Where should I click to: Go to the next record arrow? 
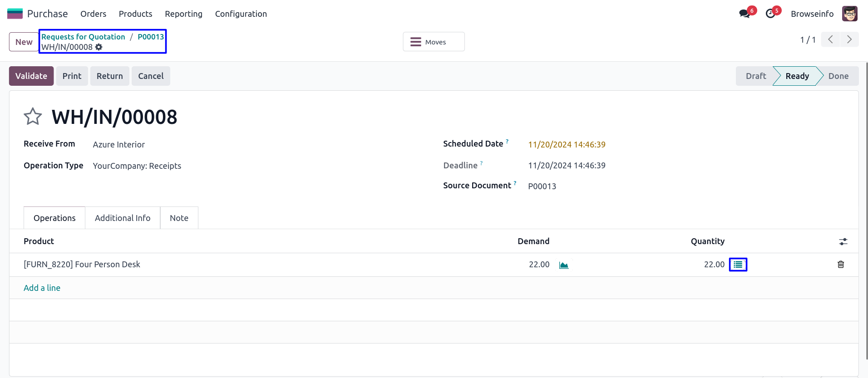coord(849,39)
